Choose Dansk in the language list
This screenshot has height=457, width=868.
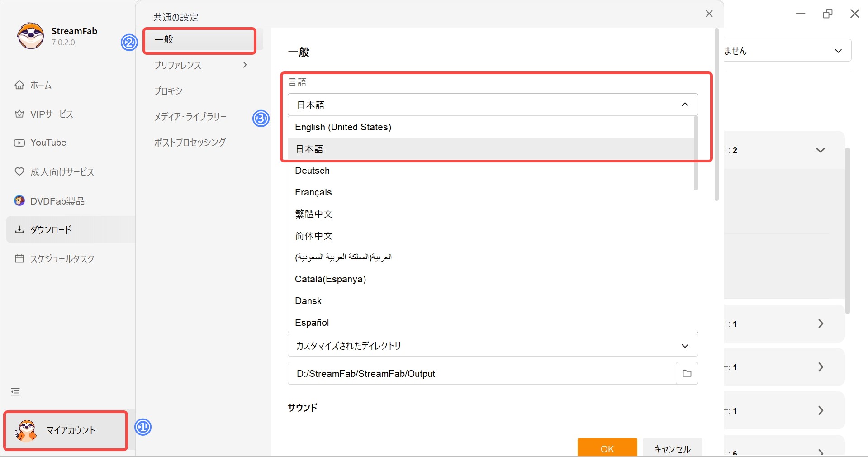[x=491, y=301]
